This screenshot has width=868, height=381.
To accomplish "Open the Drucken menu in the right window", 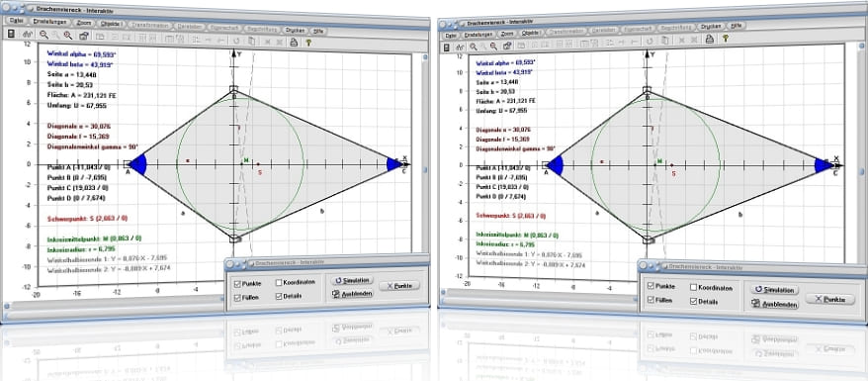I will 712,26.
